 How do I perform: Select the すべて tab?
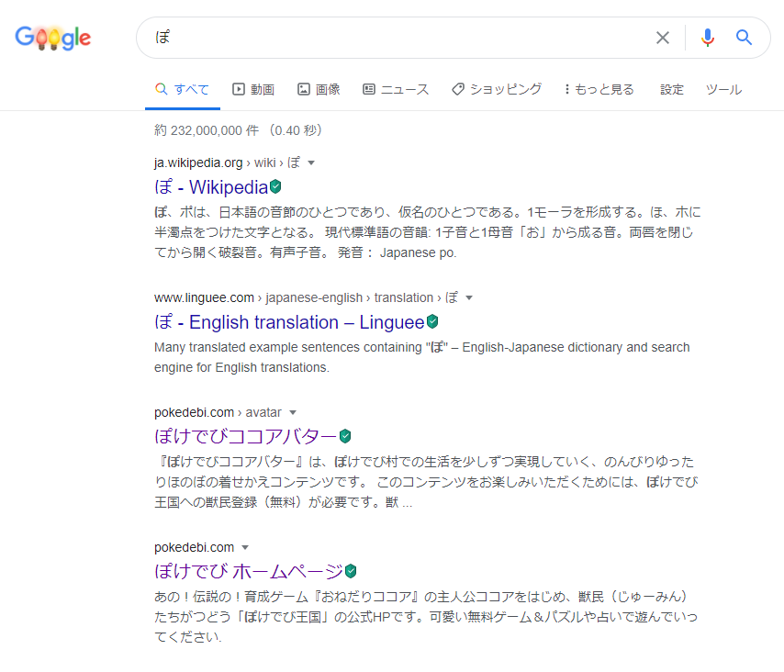[183, 89]
